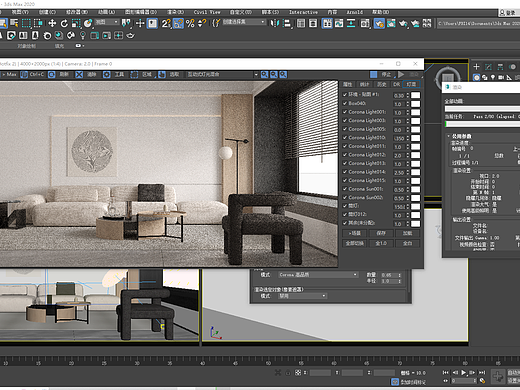Click the Play animation button
Viewport: 520px width, 390px height.
pos(464,373)
